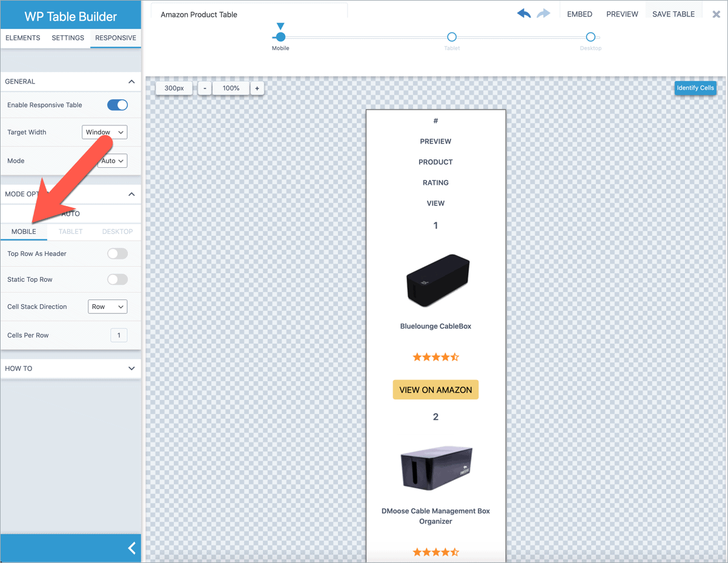Open the Target Width dropdown

104,132
